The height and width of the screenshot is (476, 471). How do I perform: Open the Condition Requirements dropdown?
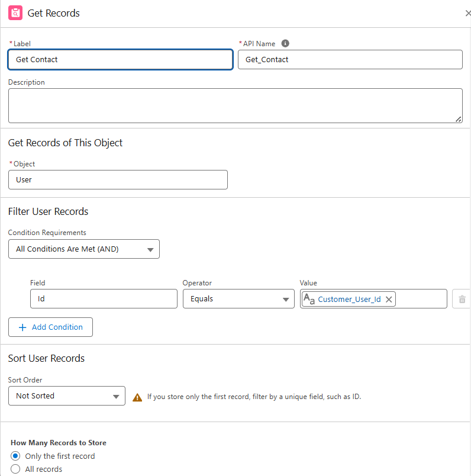tap(83, 249)
